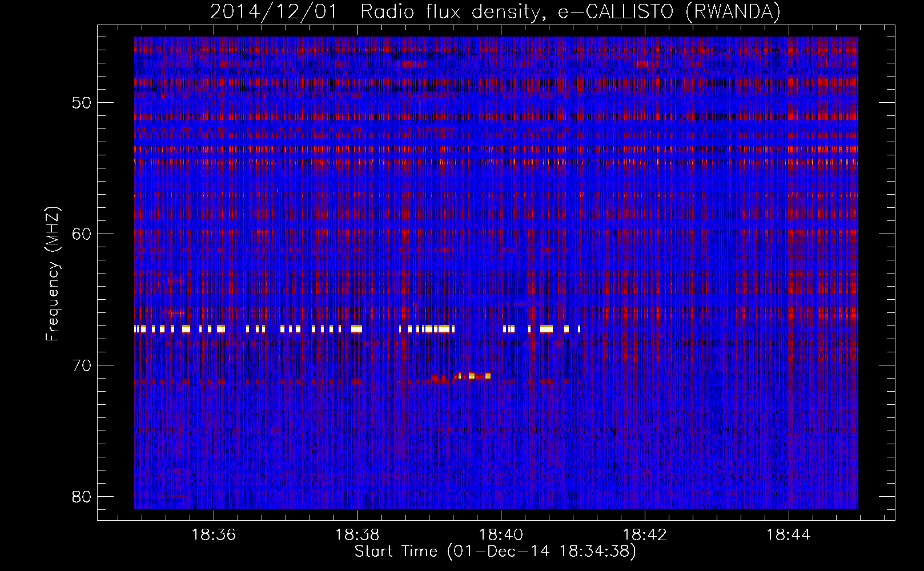Select the 70 label on the frequency axis
Viewport: 924px width, 571px height.
(x=82, y=366)
